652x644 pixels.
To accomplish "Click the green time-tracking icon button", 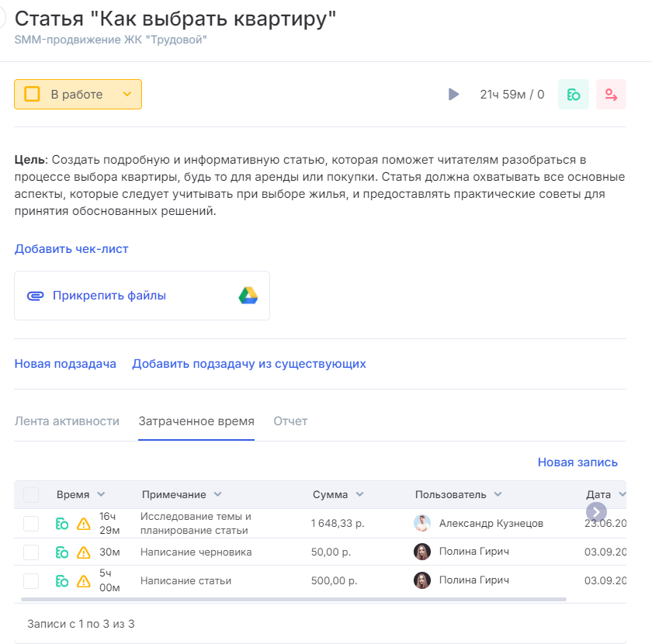I will pos(574,95).
